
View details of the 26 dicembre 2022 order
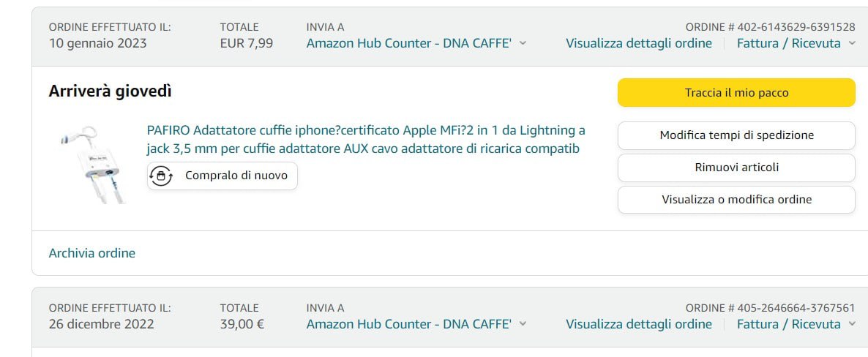click(638, 324)
